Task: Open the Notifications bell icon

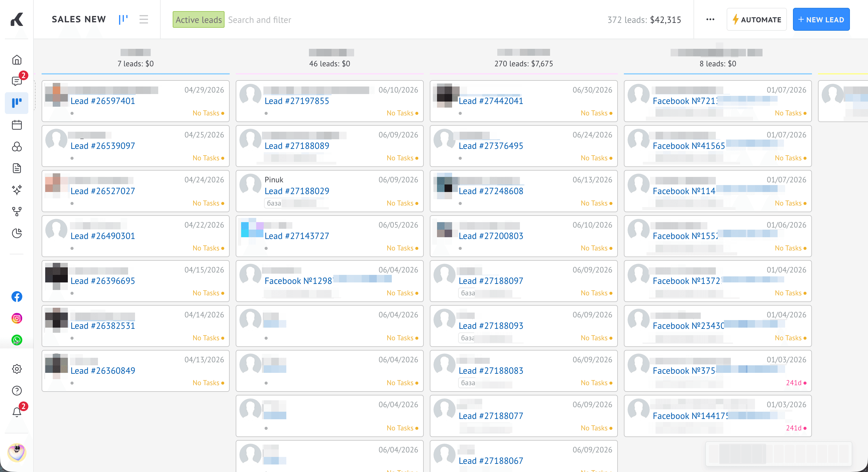Action: pyautogui.click(x=17, y=411)
